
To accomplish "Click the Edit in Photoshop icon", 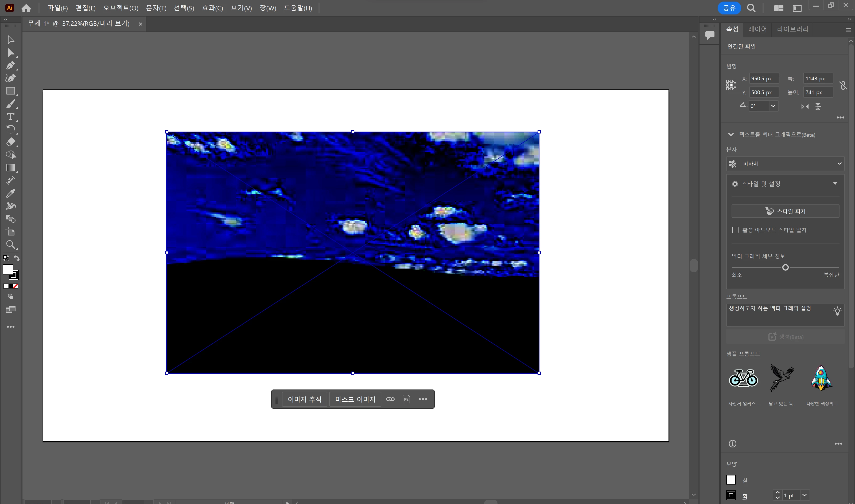I will pos(406,399).
